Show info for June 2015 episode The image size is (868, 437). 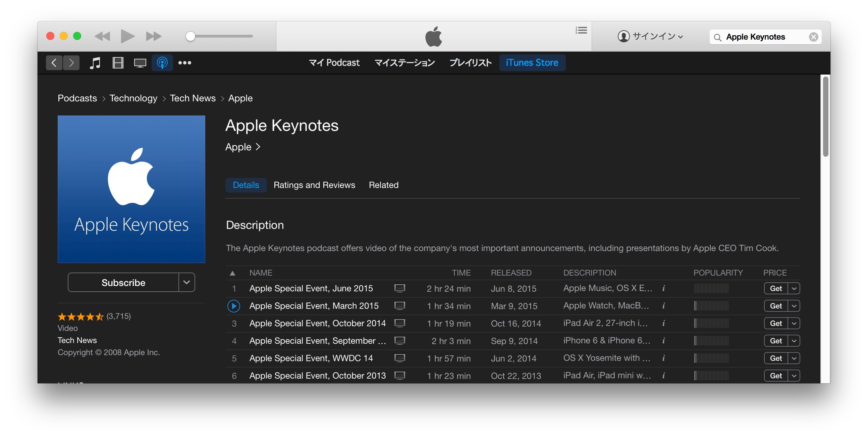point(663,288)
